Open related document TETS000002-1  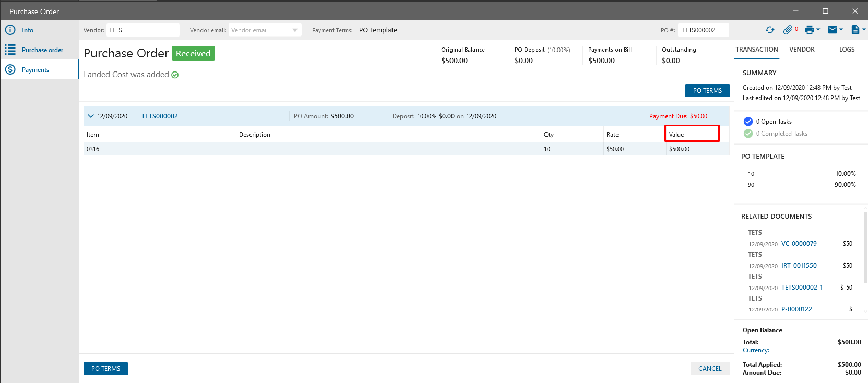pyautogui.click(x=802, y=288)
